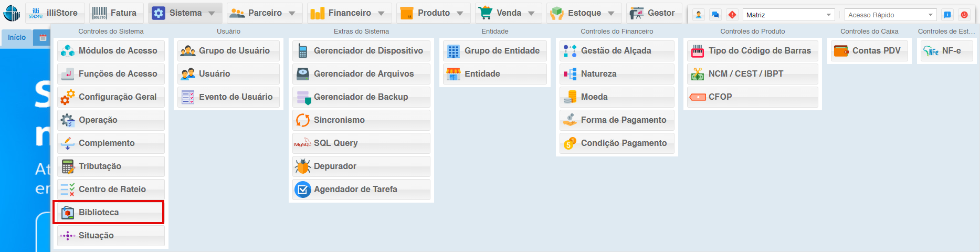Open the Matriz branch dropdown
This screenshot has width=980, height=252.
[788, 15]
